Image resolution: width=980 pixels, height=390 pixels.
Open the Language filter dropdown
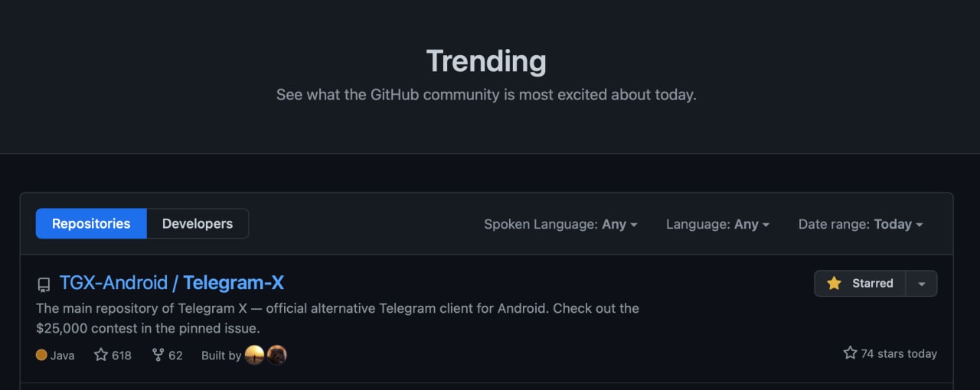coord(717,224)
